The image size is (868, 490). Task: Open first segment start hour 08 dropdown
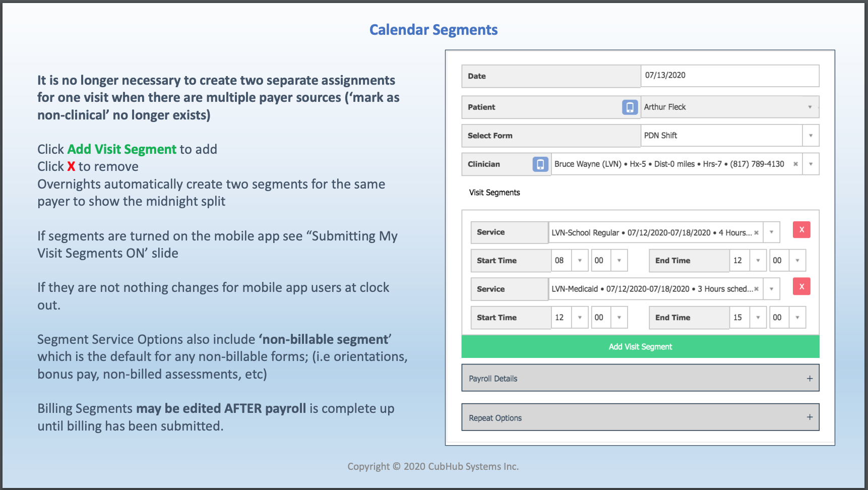coord(580,261)
